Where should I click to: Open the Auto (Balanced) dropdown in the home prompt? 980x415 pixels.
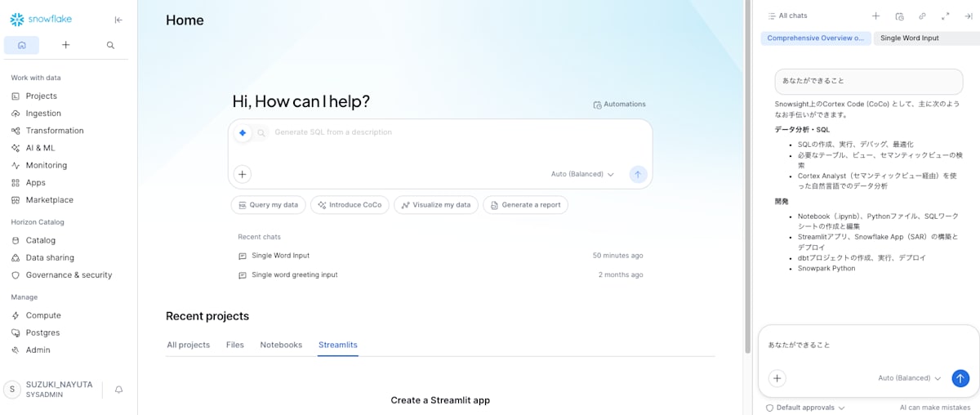click(x=582, y=174)
